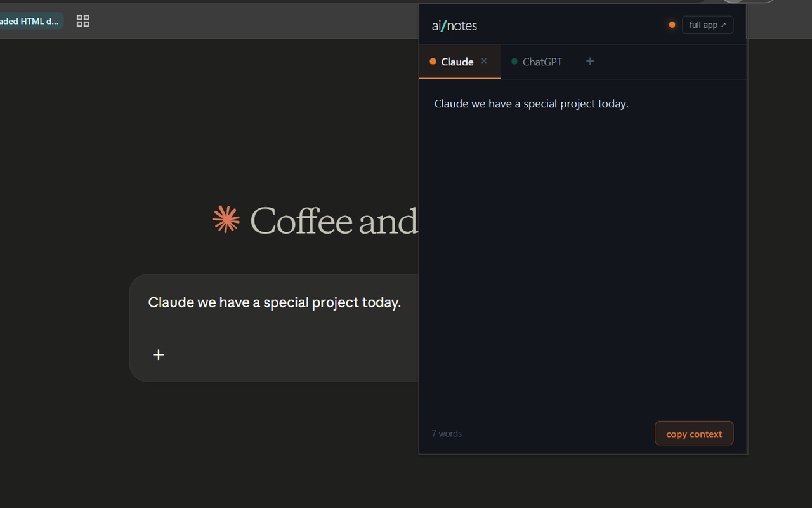Viewport: 812px width, 508px height.
Task: Close the Claude tab in ai/notes
Action: 484,61
